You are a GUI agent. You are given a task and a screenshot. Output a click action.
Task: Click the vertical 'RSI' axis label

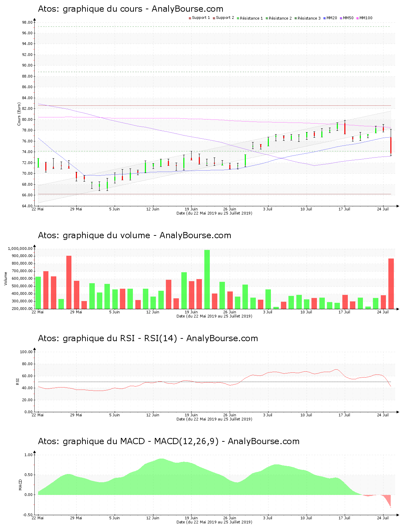tap(18, 381)
